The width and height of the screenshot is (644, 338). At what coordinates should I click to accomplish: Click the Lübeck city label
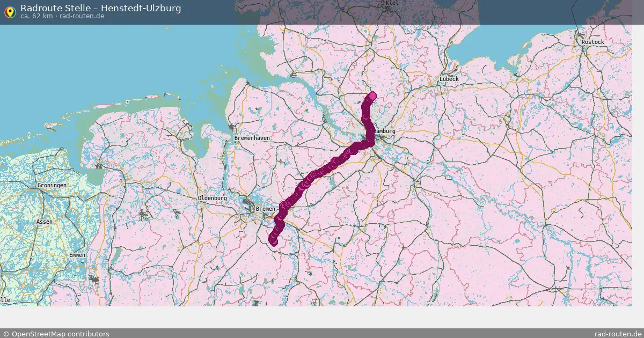(449, 79)
